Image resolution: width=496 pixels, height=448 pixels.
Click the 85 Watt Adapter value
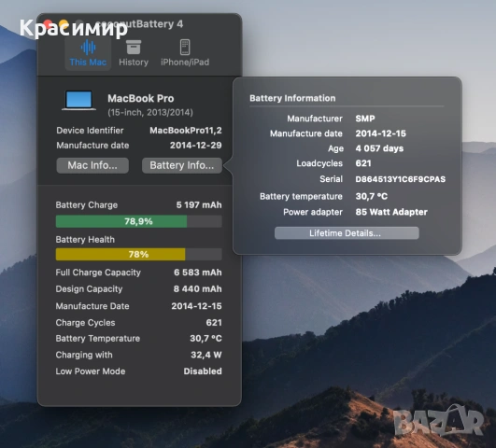coord(391,212)
